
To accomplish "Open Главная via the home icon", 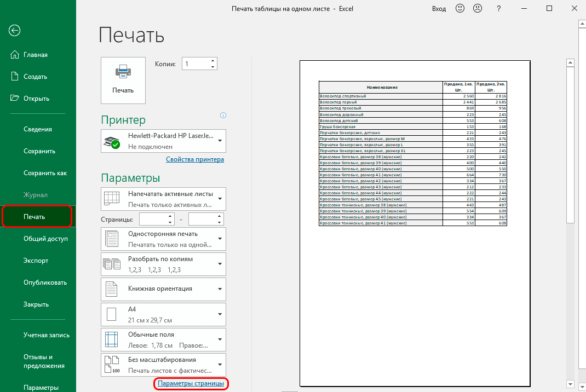I will click(x=15, y=55).
